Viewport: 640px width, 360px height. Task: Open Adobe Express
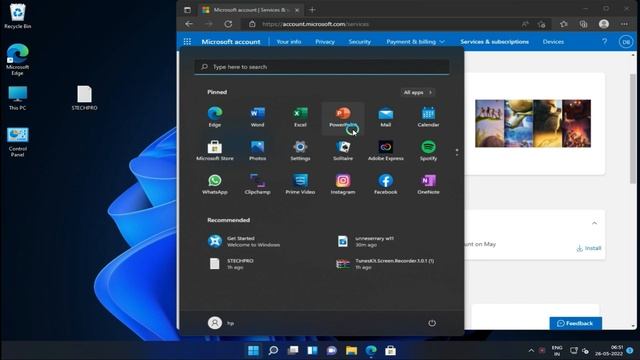(x=386, y=151)
